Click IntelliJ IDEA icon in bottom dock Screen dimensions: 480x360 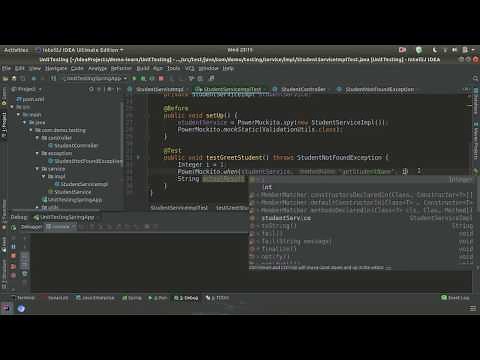coord(6,308)
